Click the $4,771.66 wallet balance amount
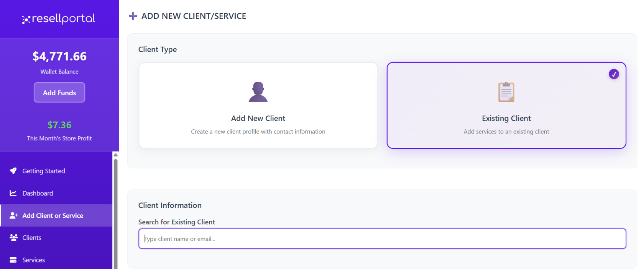This screenshot has width=644, height=269. tap(59, 57)
